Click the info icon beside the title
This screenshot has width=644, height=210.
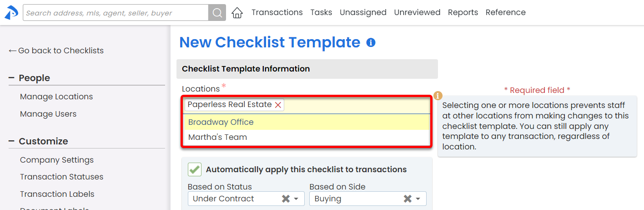pyautogui.click(x=371, y=43)
